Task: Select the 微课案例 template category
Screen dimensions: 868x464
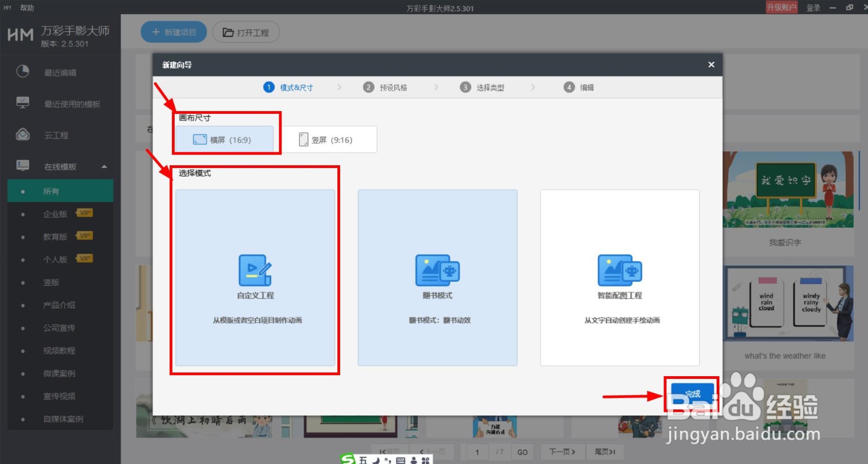Action: (60, 373)
